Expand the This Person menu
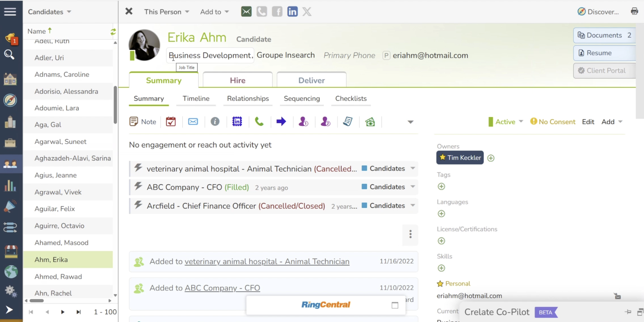This screenshot has height=322, width=644. [x=167, y=12]
